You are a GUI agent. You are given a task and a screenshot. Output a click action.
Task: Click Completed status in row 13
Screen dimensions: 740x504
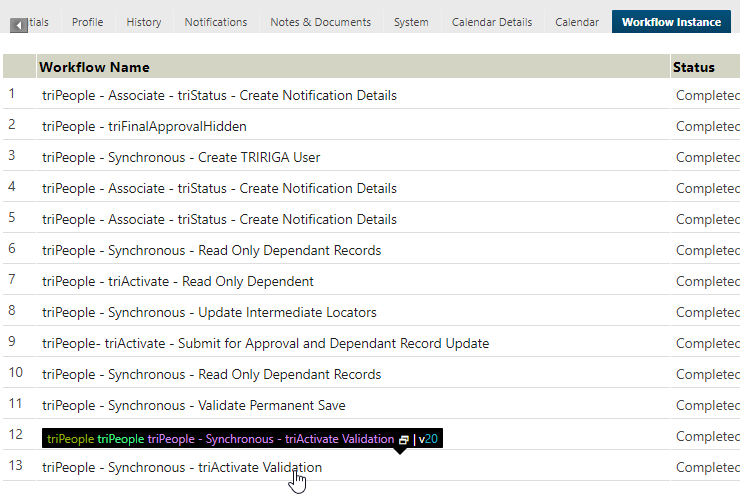[x=707, y=467]
